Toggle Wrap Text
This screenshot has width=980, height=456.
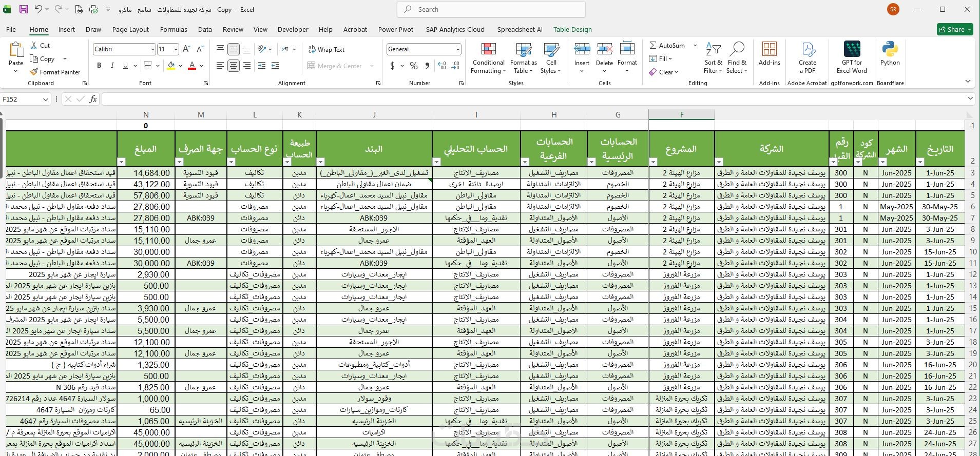(x=326, y=49)
